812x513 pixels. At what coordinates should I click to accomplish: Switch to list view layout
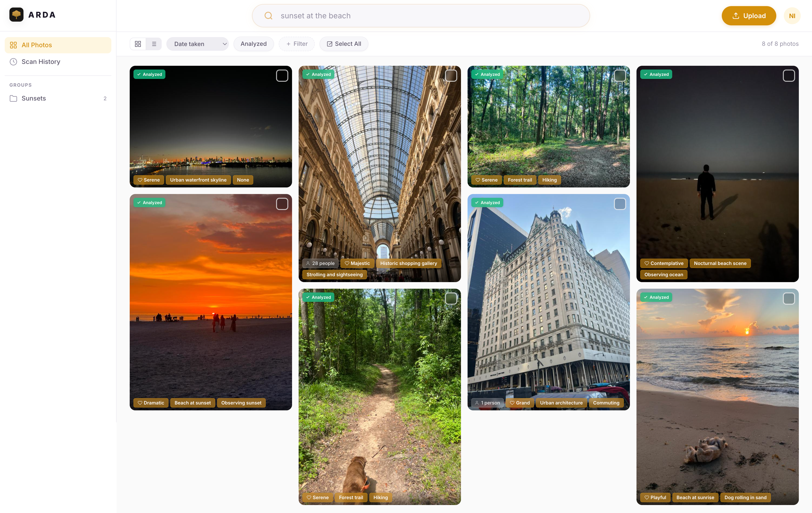point(154,43)
